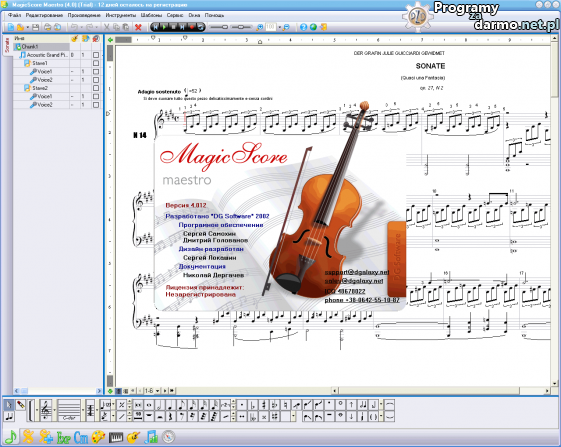Click the green back arrow above the ruler
Screen dimensions: 561x447
click(111, 40)
